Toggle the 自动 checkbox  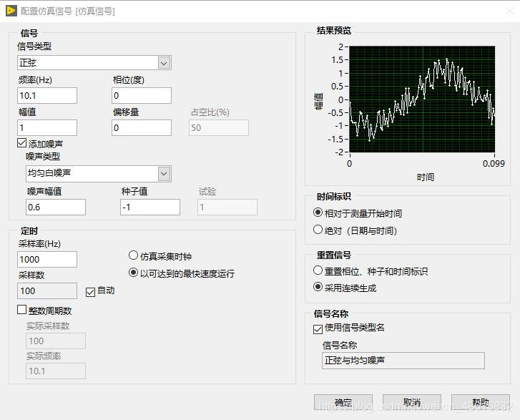pos(90,292)
